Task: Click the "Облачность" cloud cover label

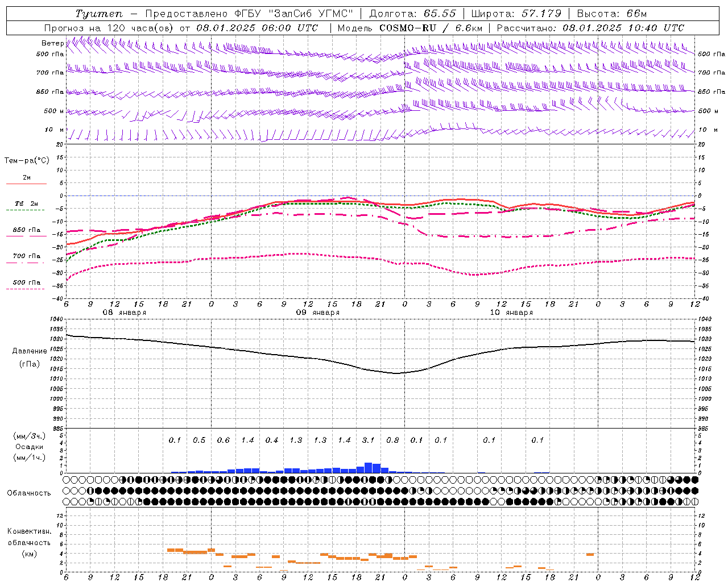Action: (29, 493)
